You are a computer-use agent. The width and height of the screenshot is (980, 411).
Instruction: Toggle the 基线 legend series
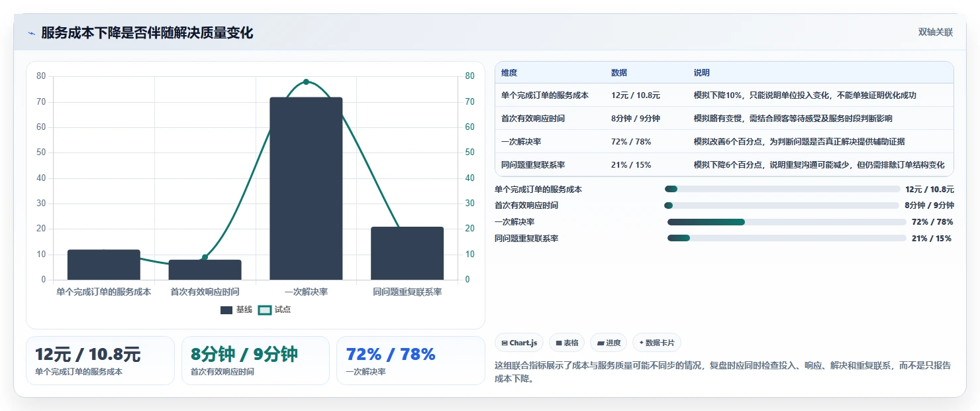tap(236, 310)
